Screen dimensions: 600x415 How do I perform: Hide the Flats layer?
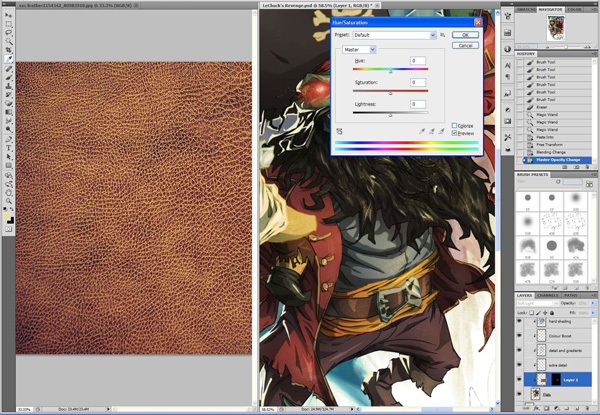click(519, 394)
